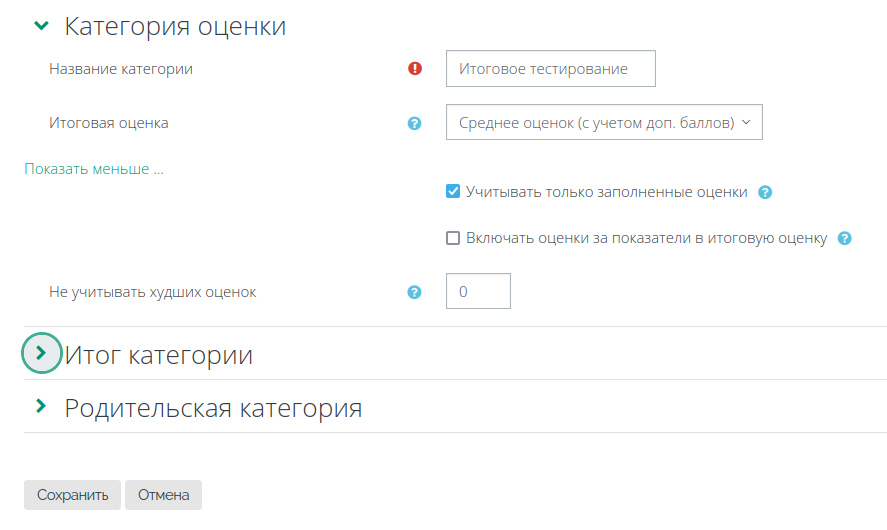The width and height of the screenshot is (887, 530).
Task: Click the Родительская категория heading text
Action: (x=213, y=408)
